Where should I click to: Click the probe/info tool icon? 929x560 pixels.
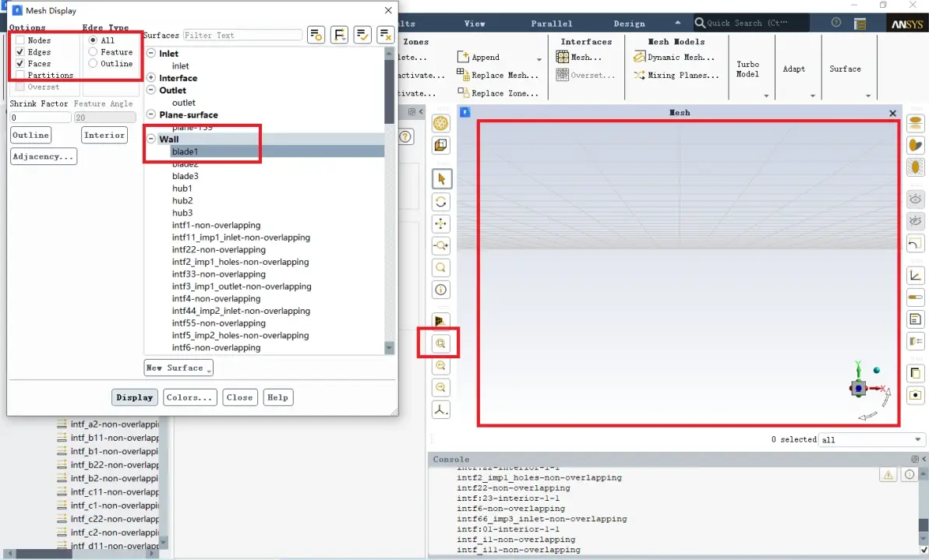(441, 290)
